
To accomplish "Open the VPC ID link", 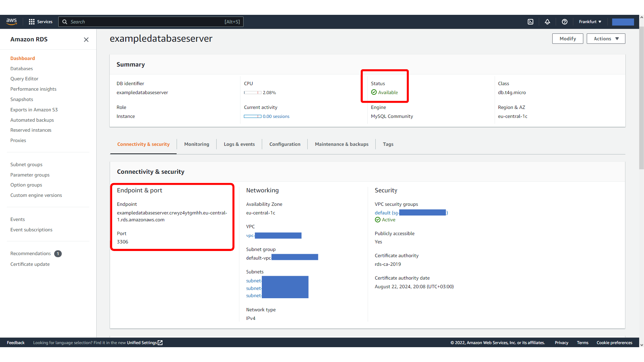I will [x=274, y=235].
